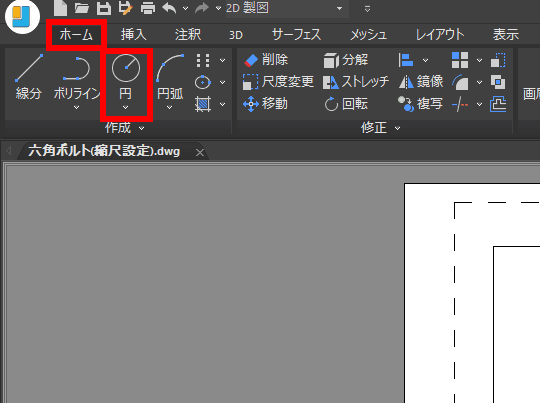Click the document tabs left arrow
The height and width of the screenshot is (403, 540).
[x=9, y=151]
